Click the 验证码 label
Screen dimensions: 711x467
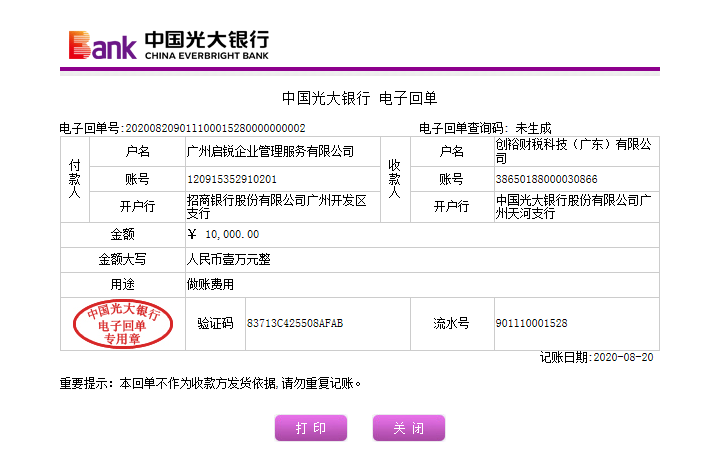pyautogui.click(x=215, y=323)
